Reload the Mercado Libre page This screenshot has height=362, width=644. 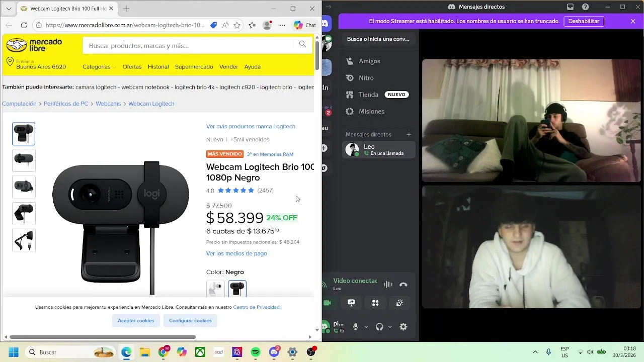pos(24,25)
